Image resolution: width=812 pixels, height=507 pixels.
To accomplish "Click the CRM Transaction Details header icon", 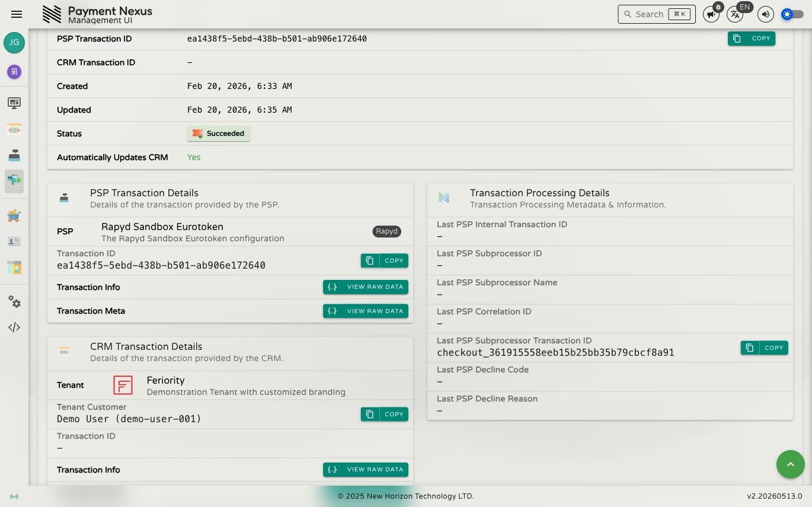I will (x=64, y=352).
